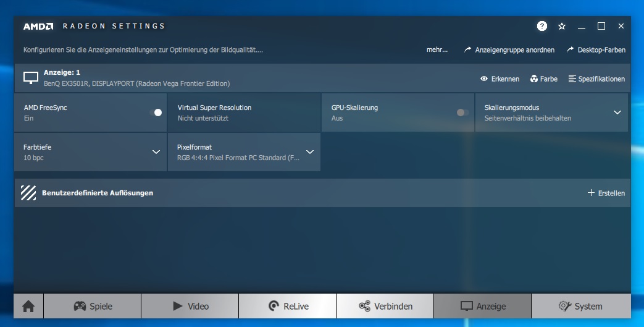This screenshot has height=327, width=644.
Task: Open the Desktop-Farben link
Action: (x=601, y=50)
